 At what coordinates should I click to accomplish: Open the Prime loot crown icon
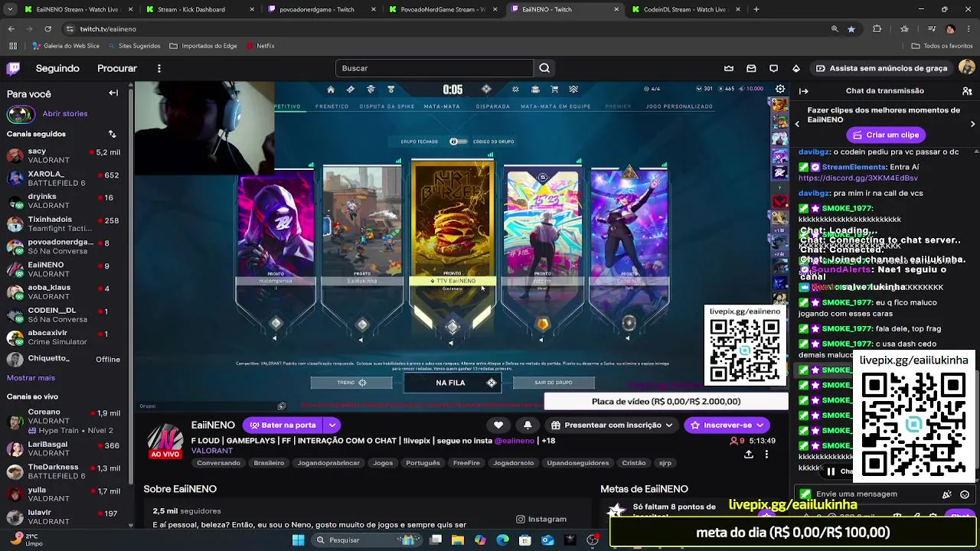729,68
